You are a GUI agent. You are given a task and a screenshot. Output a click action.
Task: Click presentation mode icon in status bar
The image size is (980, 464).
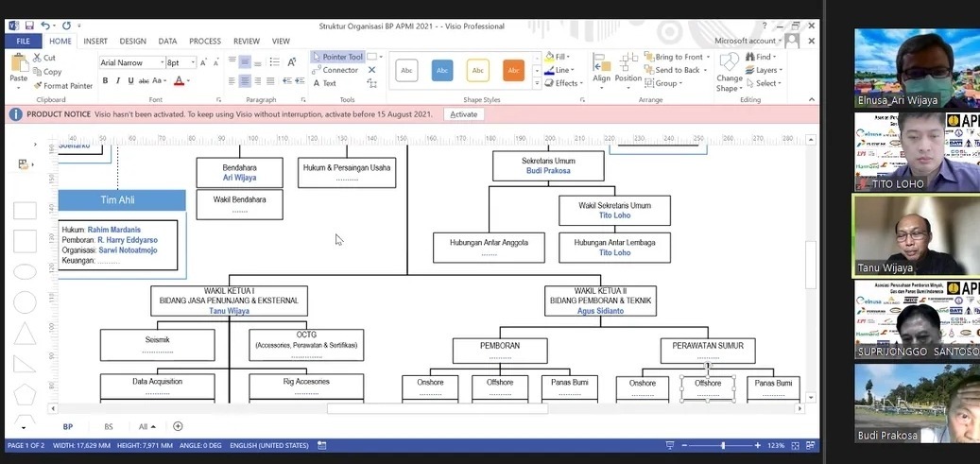tap(670, 445)
